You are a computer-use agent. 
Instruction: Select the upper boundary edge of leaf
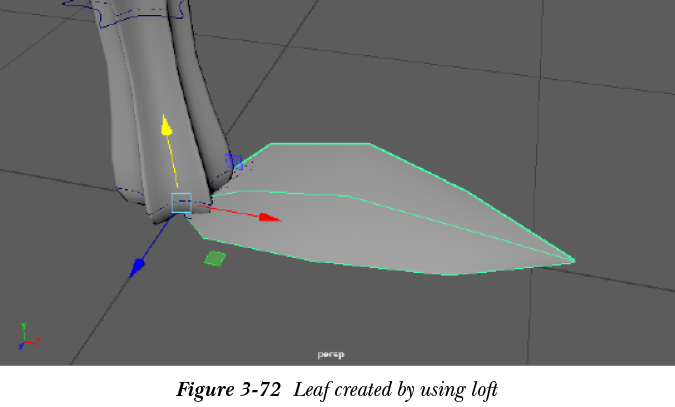[420, 166]
